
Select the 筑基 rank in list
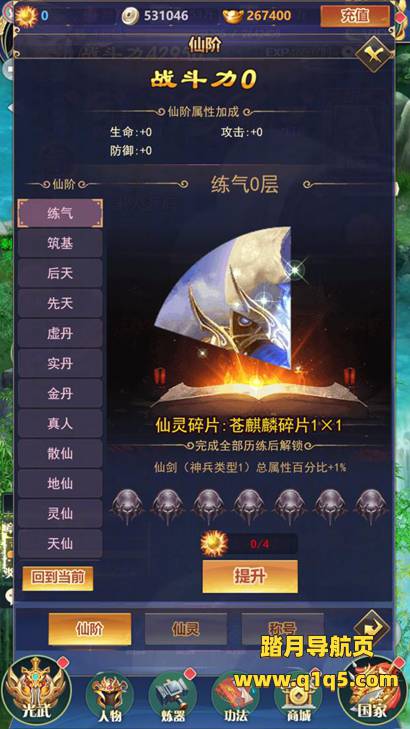pyautogui.click(x=60, y=243)
